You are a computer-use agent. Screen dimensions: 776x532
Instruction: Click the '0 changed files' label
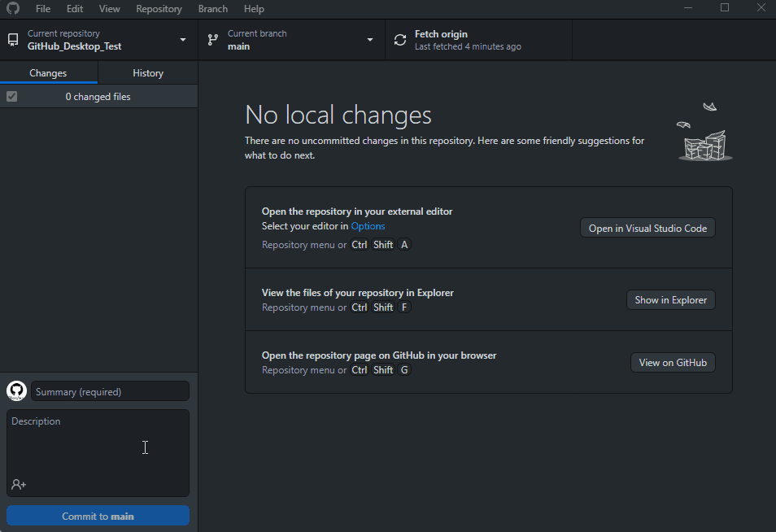pos(98,97)
